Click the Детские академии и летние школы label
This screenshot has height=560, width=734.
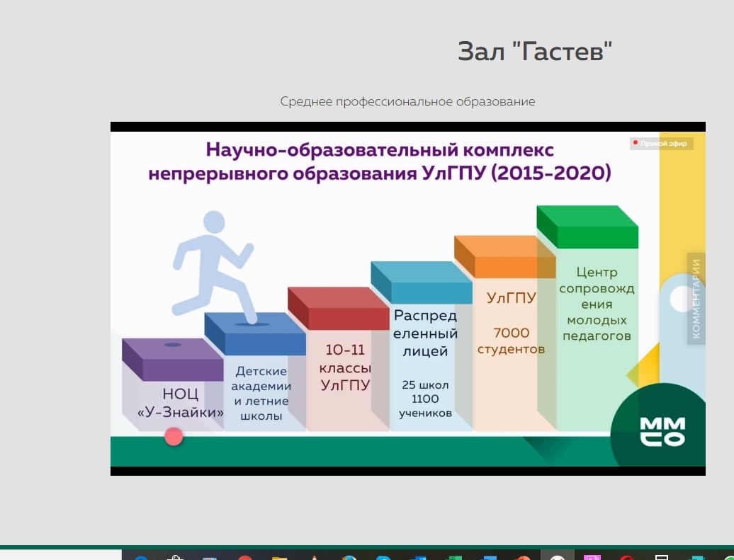(261, 394)
